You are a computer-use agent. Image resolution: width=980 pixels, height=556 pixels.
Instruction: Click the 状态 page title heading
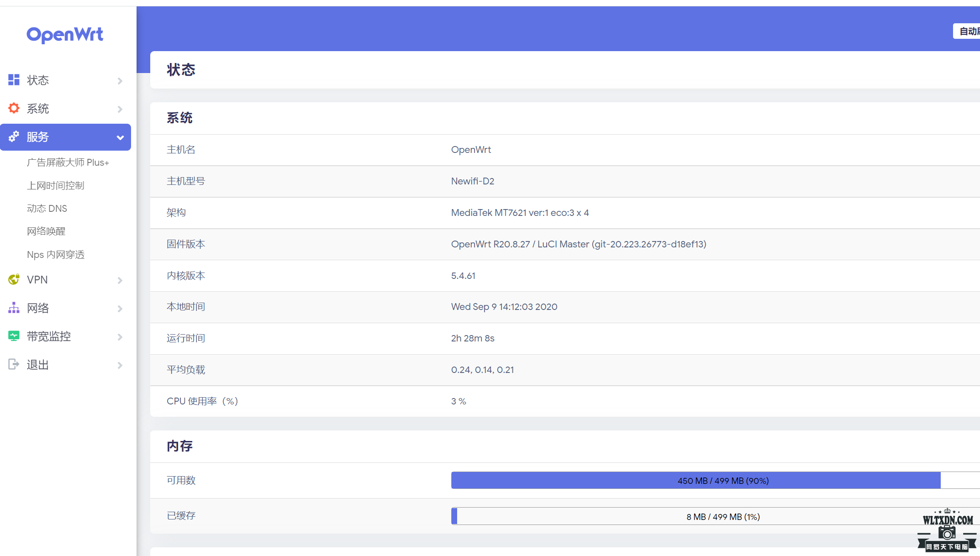(x=181, y=70)
